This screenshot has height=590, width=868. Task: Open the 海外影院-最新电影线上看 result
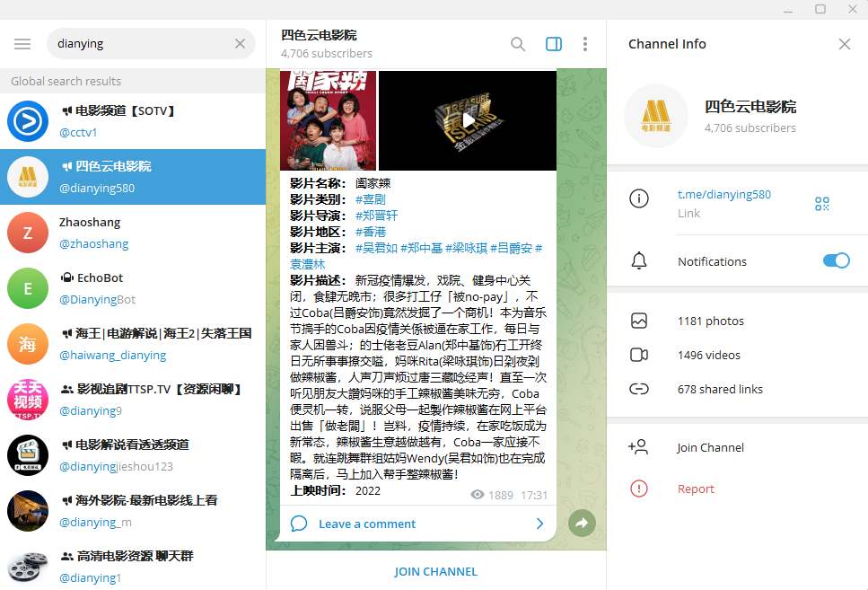(x=133, y=511)
